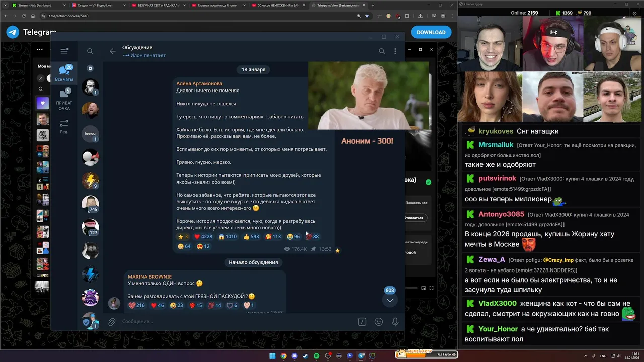The width and height of the screenshot is (644, 362).
Task: Click attach file paperclip icon
Action: pyautogui.click(x=112, y=321)
